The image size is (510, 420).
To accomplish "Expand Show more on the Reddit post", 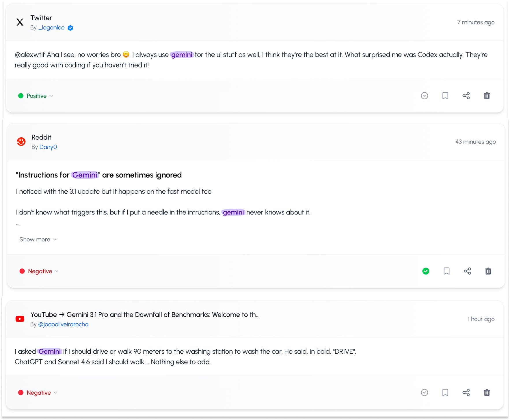I will 38,239.
